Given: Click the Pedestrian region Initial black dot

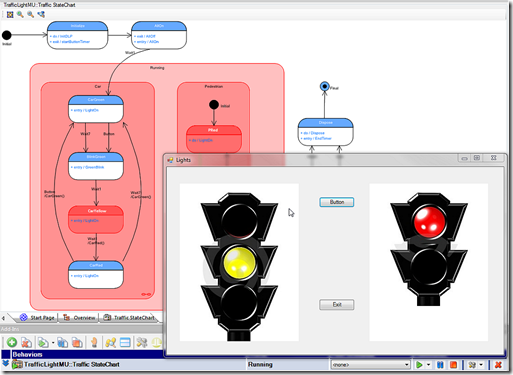Looking at the screenshot, I should tap(214, 105).
